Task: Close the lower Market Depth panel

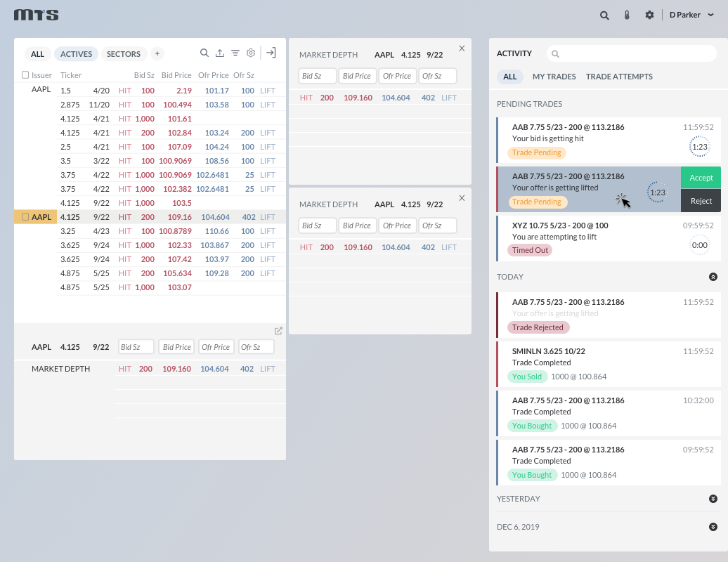Action: [x=462, y=198]
